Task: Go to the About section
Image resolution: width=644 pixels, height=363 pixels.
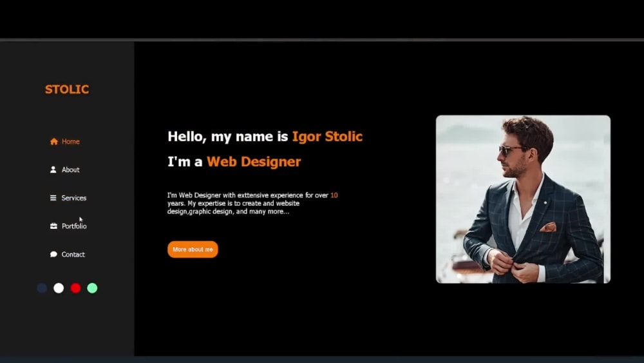Action: (70, 170)
